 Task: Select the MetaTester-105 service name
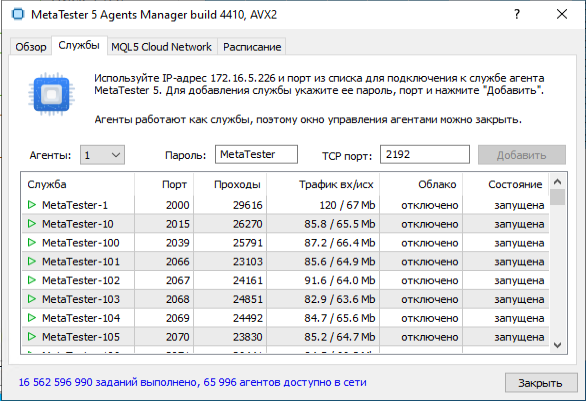[81, 337]
